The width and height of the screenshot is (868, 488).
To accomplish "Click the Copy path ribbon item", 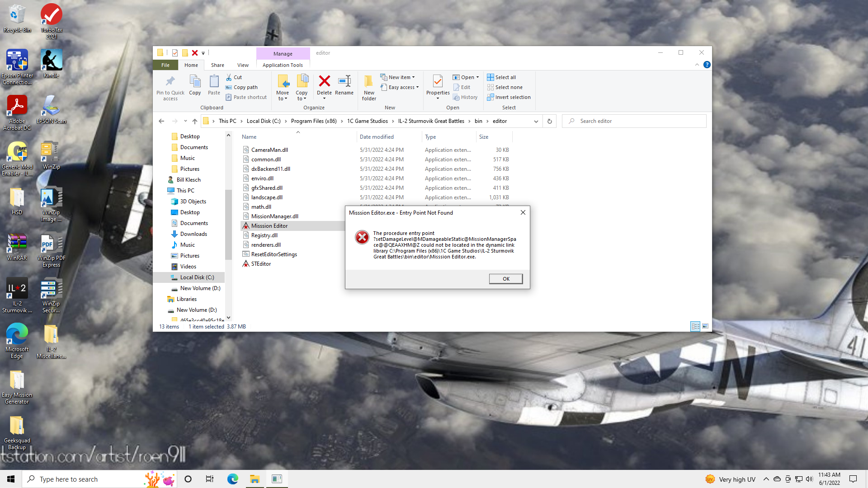I will click(x=245, y=87).
